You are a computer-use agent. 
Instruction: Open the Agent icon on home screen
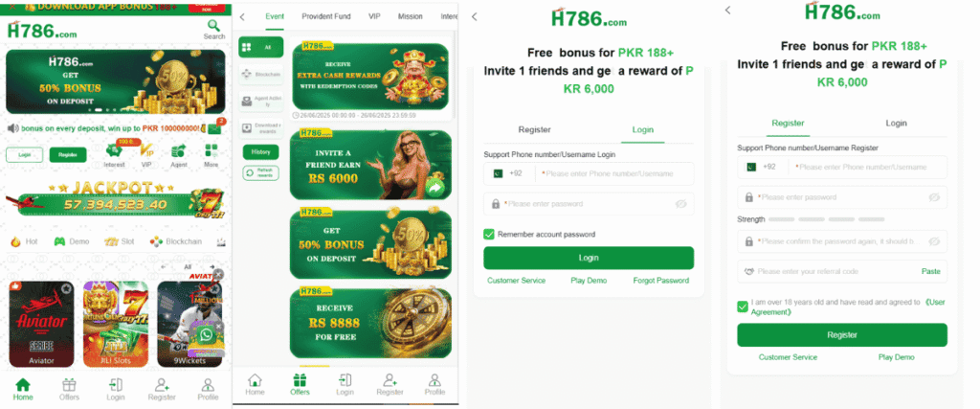[x=179, y=150]
